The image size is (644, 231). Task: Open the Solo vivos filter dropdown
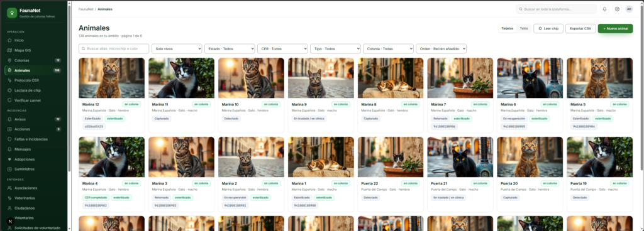click(x=177, y=48)
